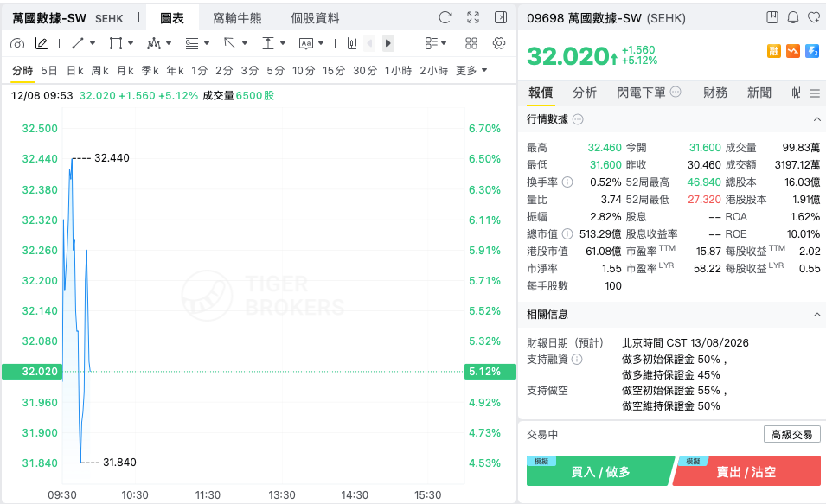Select the rectangle shape drawing tool
This screenshot has width=826, height=504.
pyautogui.click(x=115, y=43)
